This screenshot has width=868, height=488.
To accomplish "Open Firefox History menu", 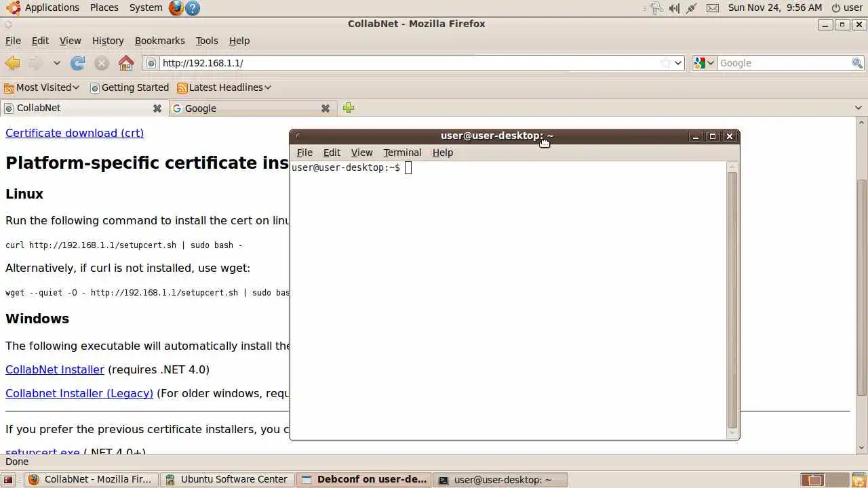I will (108, 41).
